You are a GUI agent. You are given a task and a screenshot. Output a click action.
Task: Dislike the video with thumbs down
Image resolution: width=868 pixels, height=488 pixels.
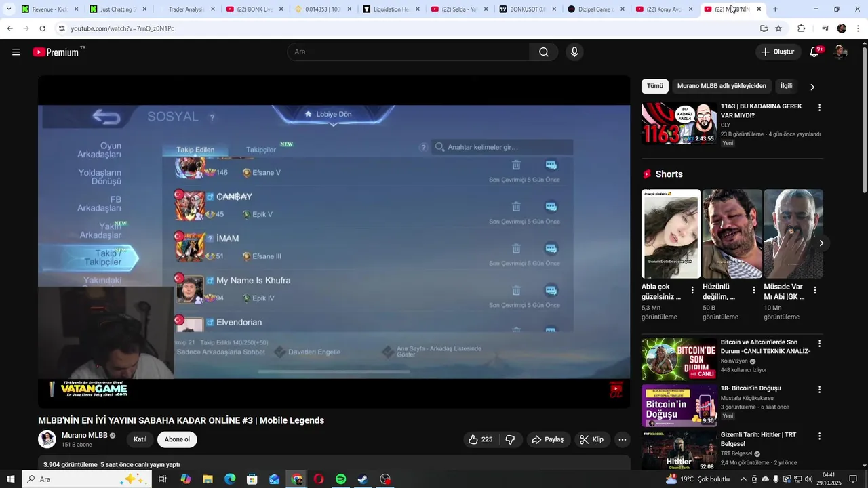click(510, 439)
